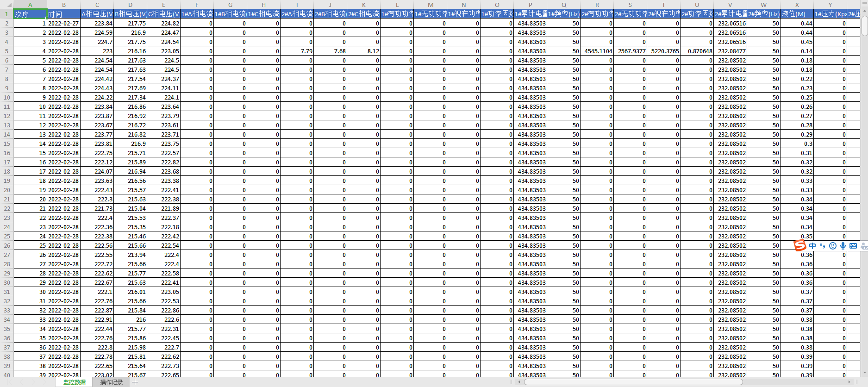The image size is (868, 387).
Task: Click the horizontal scrollbar thumb
Action: (x=633, y=382)
